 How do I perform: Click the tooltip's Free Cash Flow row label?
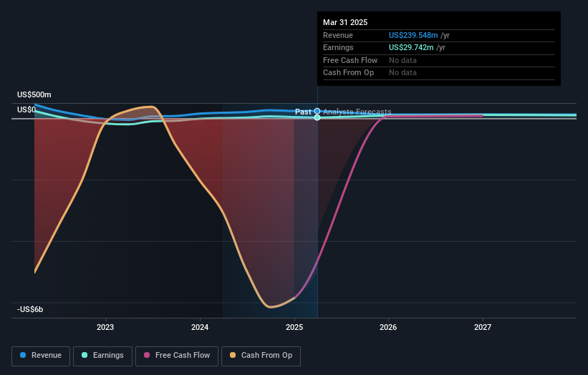pyautogui.click(x=350, y=60)
